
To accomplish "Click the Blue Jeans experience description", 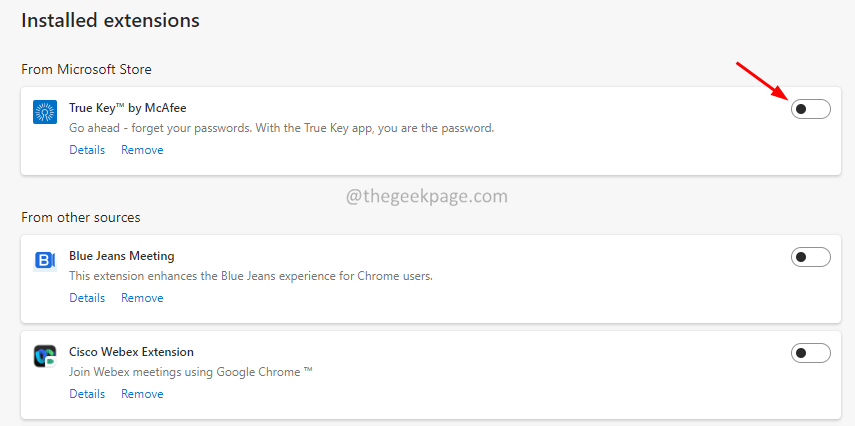I will pyautogui.click(x=251, y=276).
